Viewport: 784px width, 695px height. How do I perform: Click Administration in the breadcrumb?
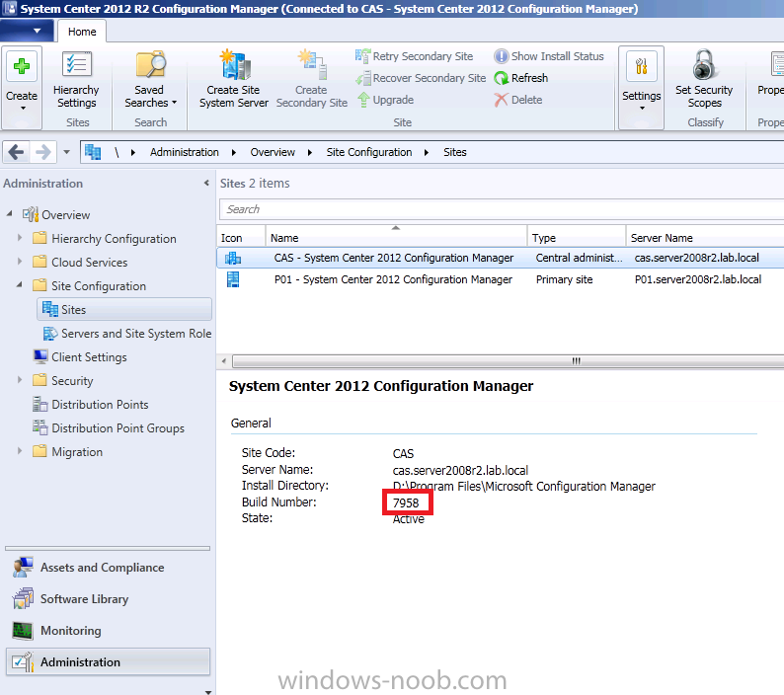pyautogui.click(x=184, y=152)
